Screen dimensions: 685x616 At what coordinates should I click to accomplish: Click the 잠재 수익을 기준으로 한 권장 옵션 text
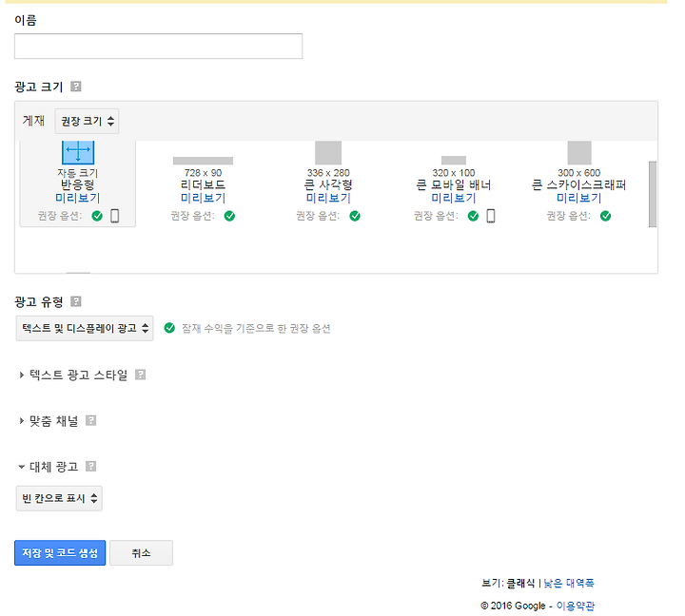click(256, 328)
